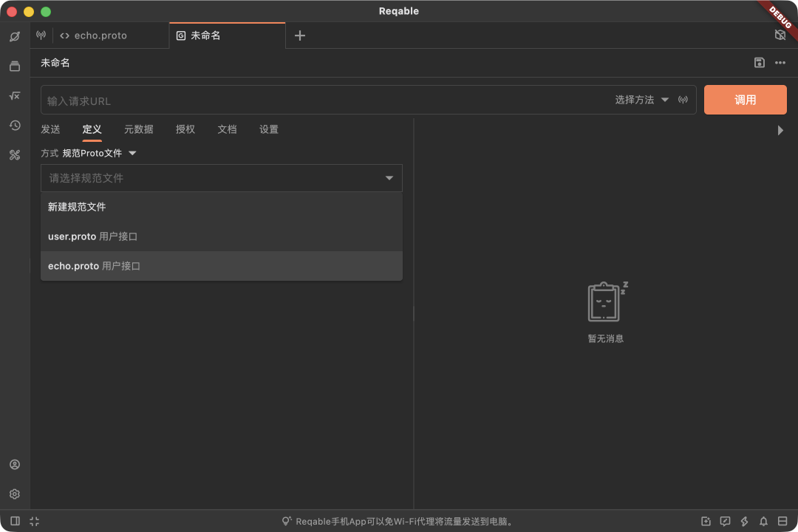Click the orange 调用 button

point(745,100)
